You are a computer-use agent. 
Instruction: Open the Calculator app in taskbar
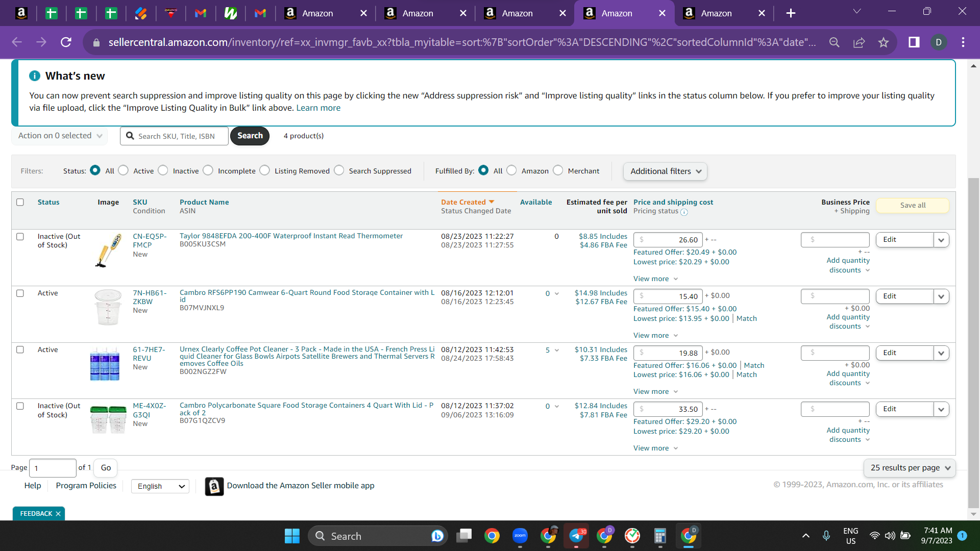(x=660, y=536)
